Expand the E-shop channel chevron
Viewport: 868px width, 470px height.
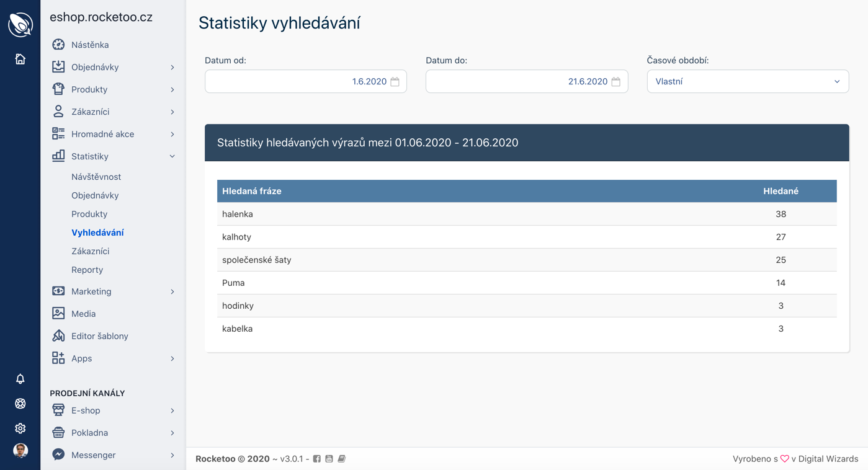(x=172, y=410)
